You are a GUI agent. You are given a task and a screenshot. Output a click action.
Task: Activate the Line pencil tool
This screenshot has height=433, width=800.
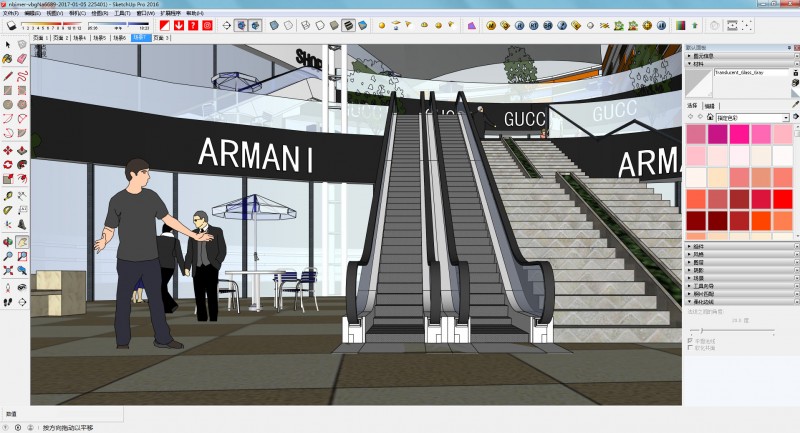(x=8, y=77)
